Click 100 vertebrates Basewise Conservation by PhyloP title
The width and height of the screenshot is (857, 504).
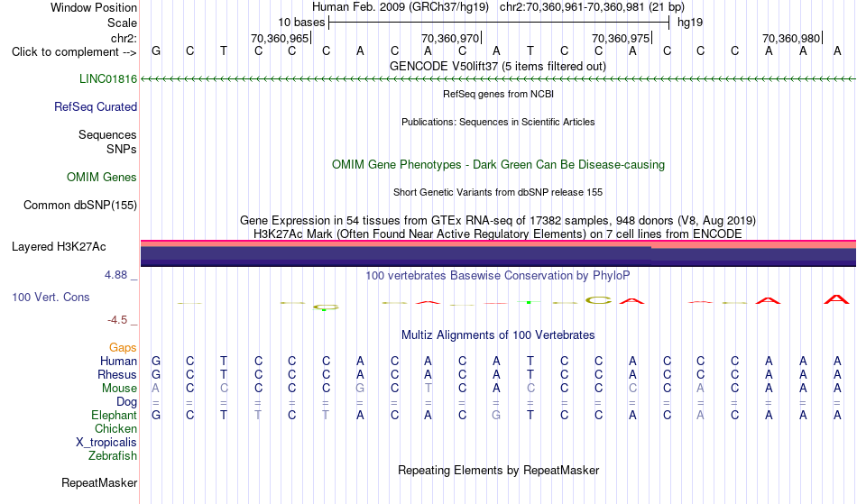click(x=498, y=275)
